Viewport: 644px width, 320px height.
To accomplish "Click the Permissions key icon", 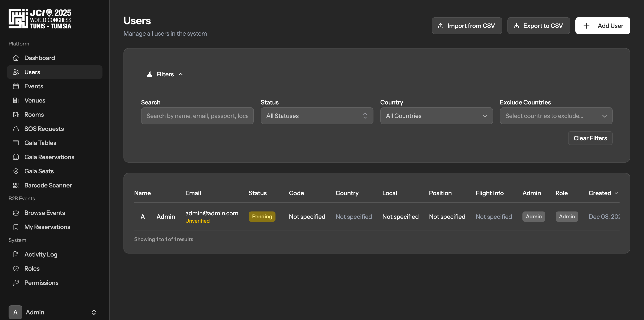I will (16, 283).
